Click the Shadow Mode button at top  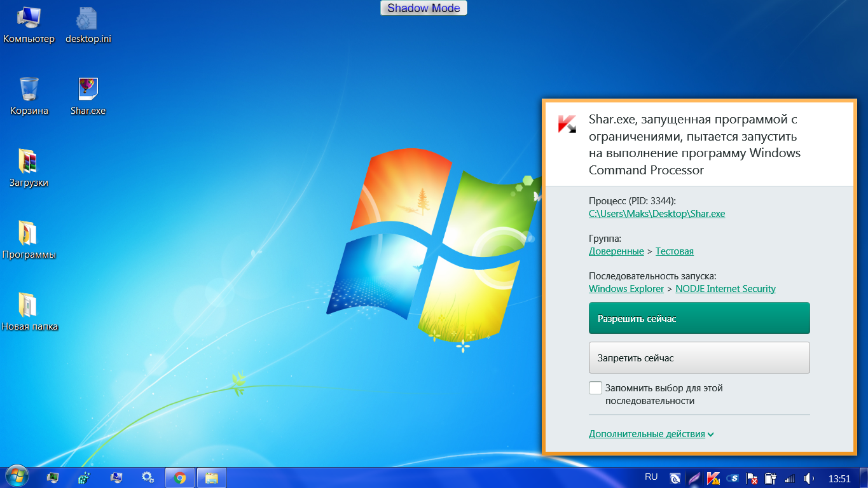point(424,8)
